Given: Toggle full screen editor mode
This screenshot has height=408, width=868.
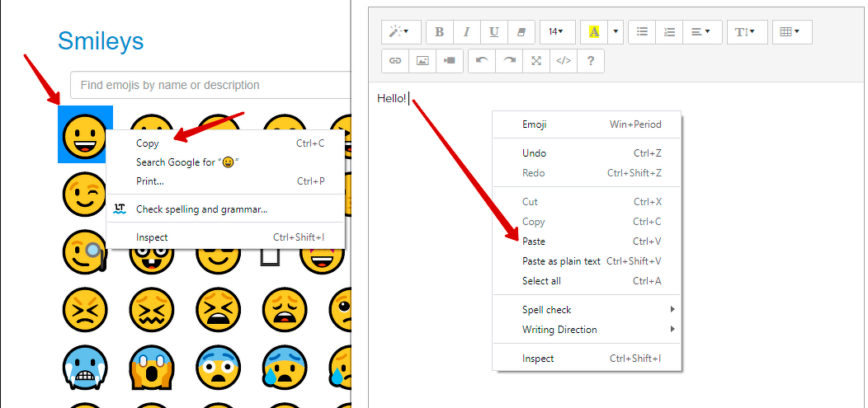Looking at the screenshot, I should pos(535,61).
